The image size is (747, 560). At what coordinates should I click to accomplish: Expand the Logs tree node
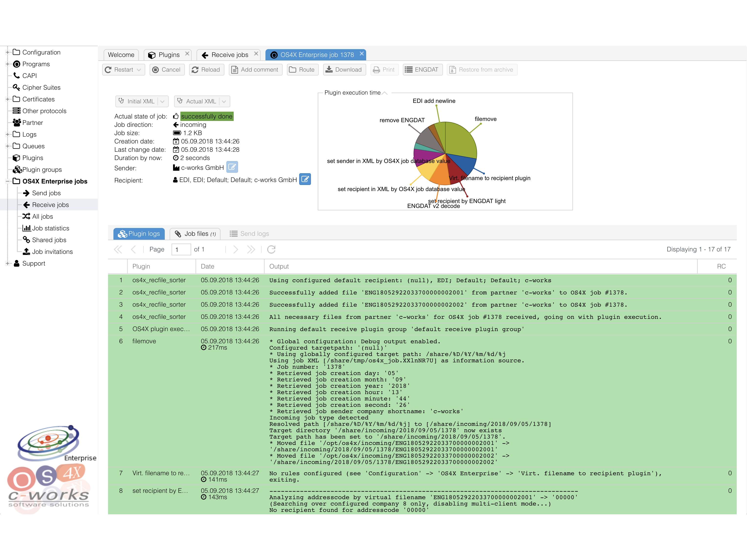click(x=7, y=134)
